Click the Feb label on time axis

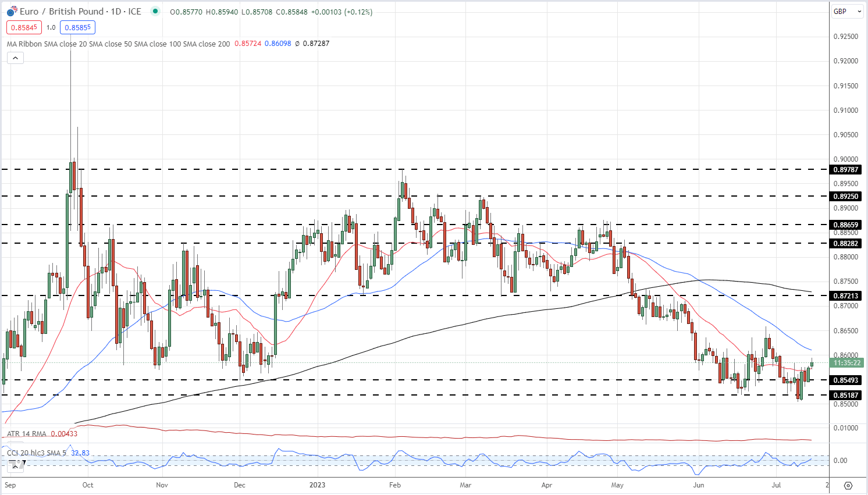click(x=395, y=485)
